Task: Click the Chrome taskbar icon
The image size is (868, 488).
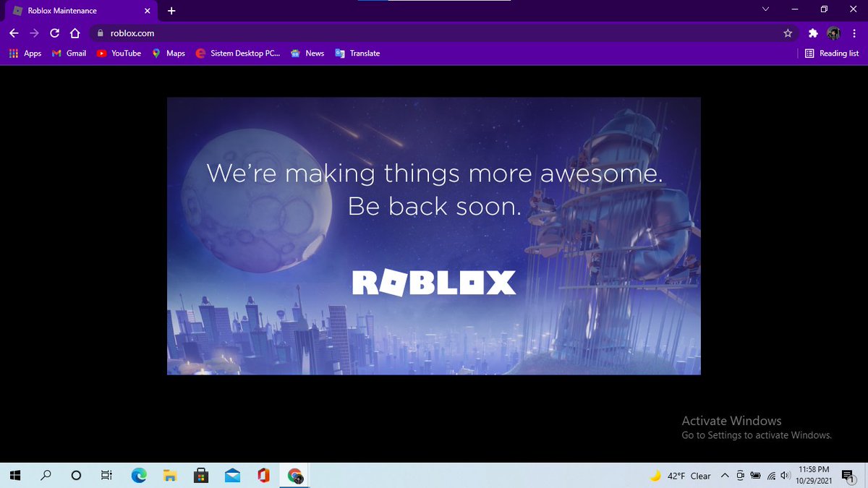Action: pos(295,476)
